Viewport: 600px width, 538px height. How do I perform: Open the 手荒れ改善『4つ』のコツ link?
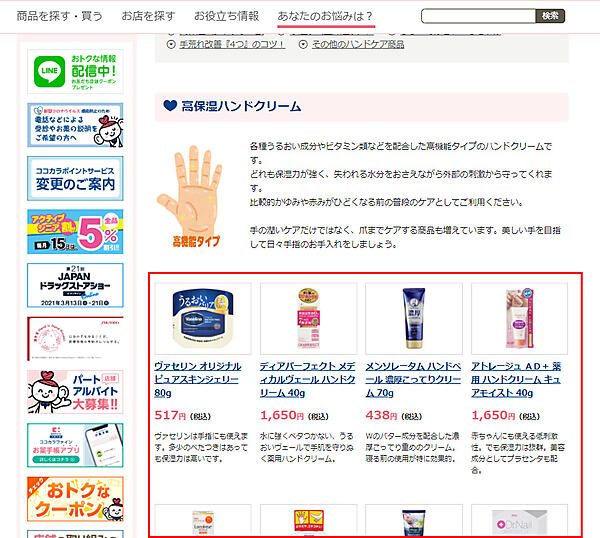point(232,44)
